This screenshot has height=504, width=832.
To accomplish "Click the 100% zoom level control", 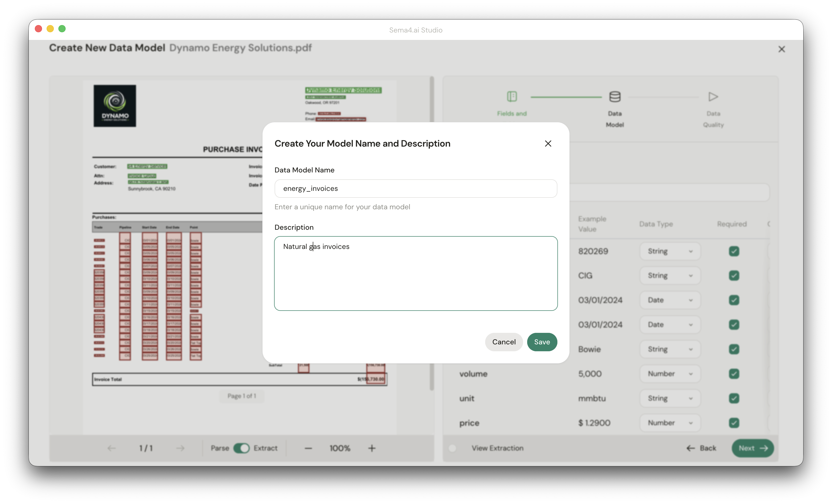I will pyautogui.click(x=340, y=448).
